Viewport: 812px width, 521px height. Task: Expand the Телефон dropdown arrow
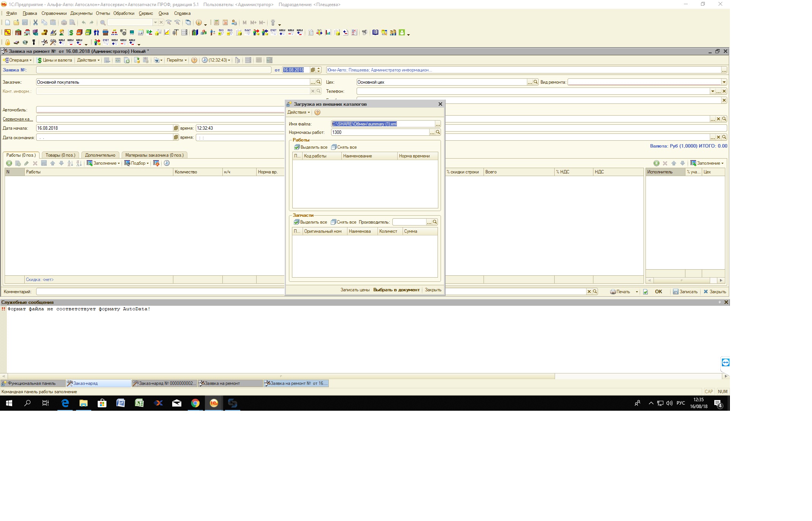click(x=713, y=91)
